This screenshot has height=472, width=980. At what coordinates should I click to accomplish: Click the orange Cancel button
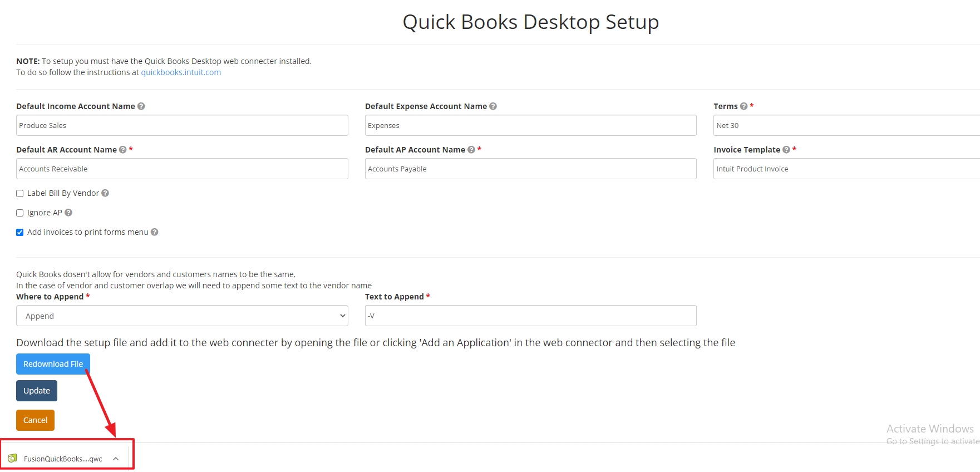(x=35, y=420)
